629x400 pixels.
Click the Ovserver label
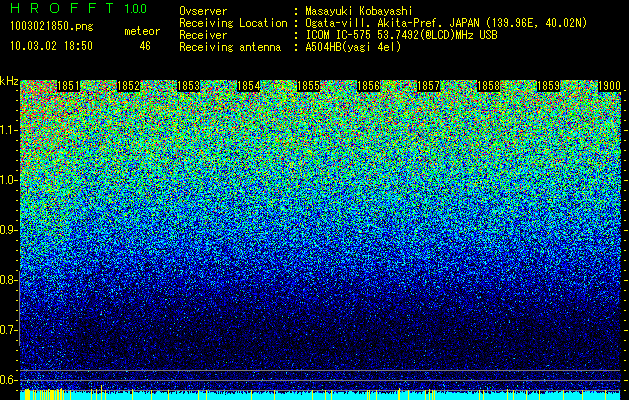tap(203, 11)
